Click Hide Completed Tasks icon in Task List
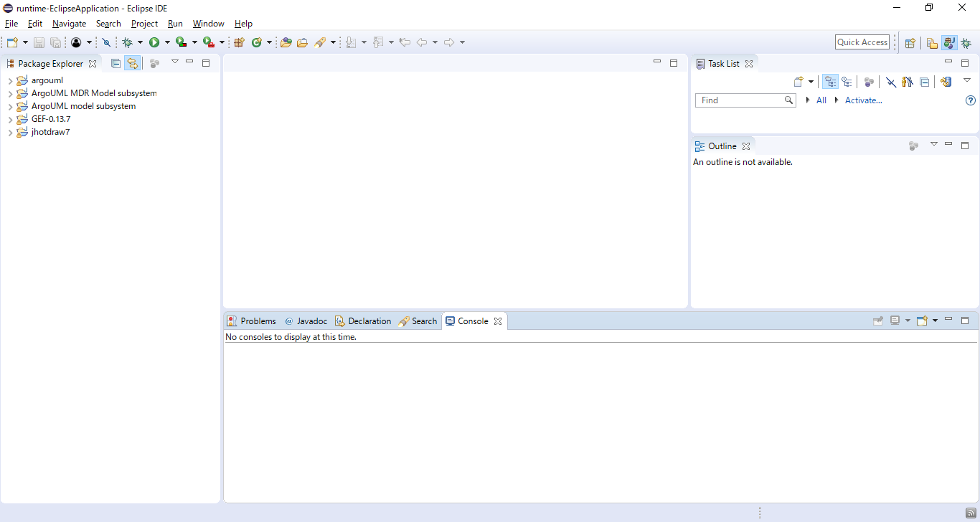The image size is (980, 522). (x=891, y=82)
